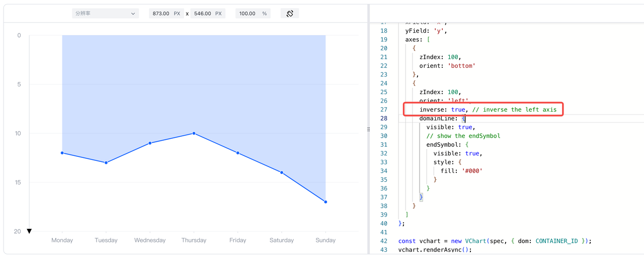Click the 'endSymbol' code line
644x267 pixels.
click(447, 144)
